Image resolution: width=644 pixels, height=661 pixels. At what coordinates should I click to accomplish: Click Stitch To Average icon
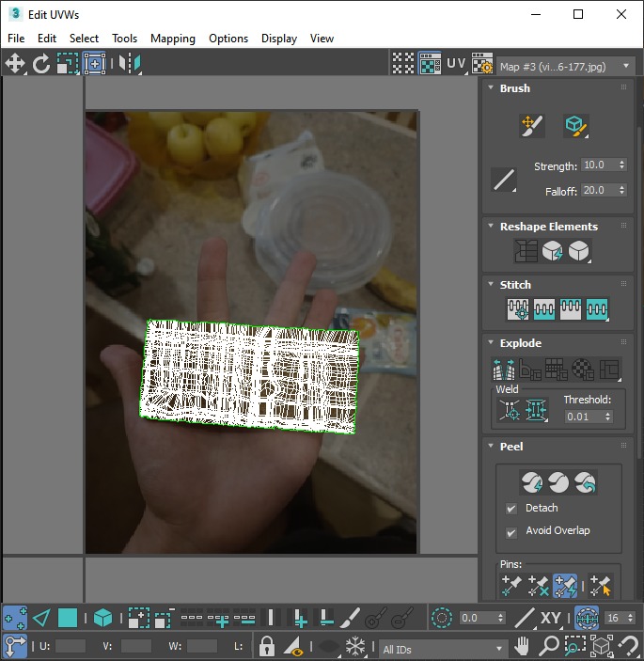544,309
